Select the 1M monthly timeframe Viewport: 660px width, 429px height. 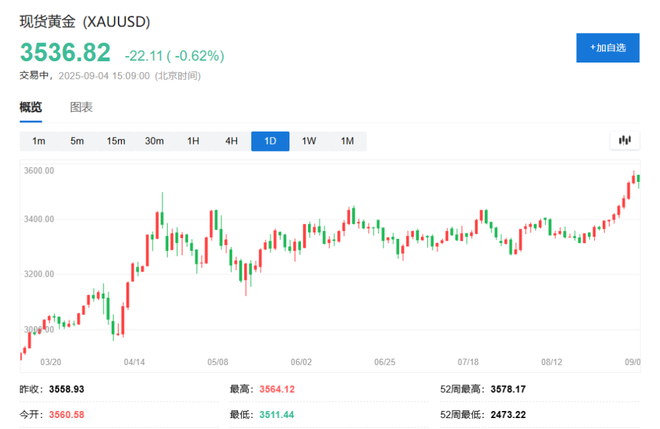(x=347, y=141)
